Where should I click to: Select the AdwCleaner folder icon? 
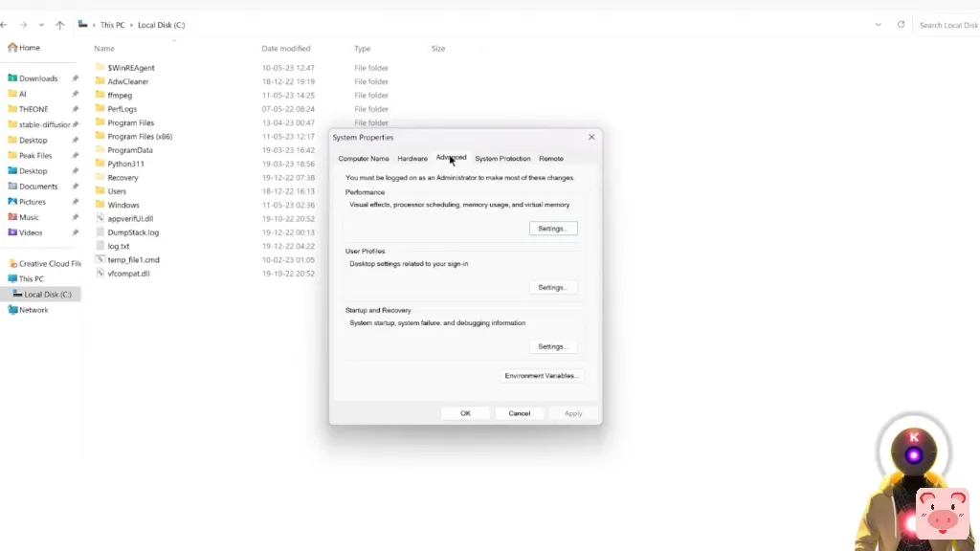coord(100,80)
